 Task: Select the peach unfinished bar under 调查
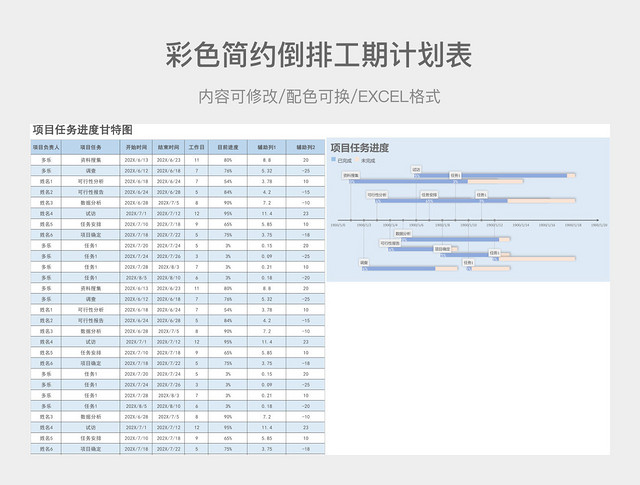click(447, 269)
